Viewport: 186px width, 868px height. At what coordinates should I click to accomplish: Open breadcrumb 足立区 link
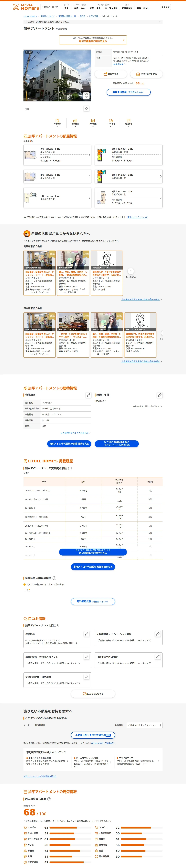(82, 16)
